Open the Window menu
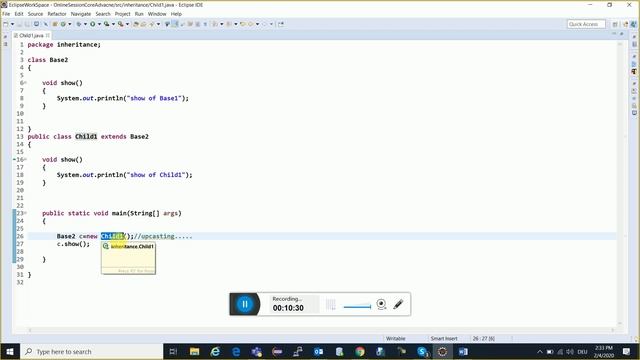This screenshot has width=640, height=360. click(x=157, y=14)
